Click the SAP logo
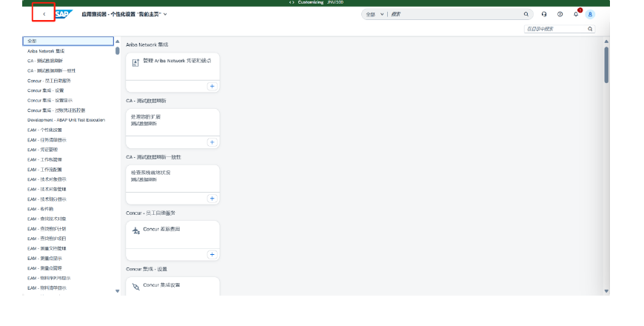The height and width of the screenshot is (326, 644). click(x=64, y=14)
